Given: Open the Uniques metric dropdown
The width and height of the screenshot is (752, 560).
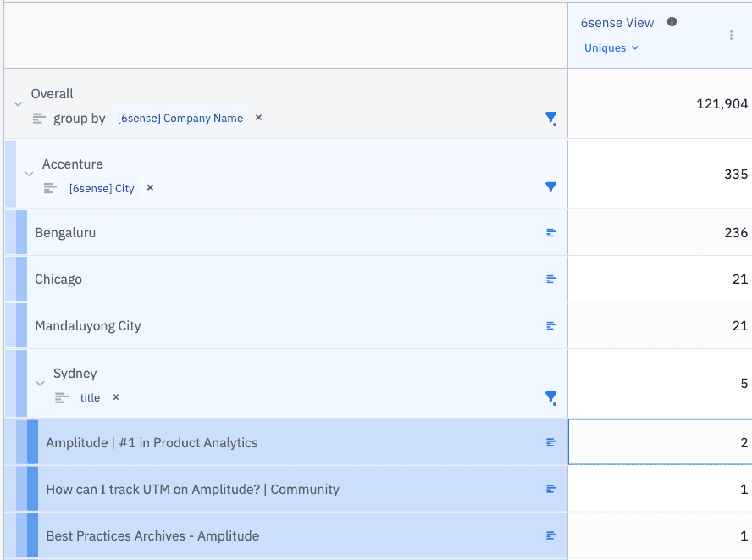Looking at the screenshot, I should click(611, 48).
